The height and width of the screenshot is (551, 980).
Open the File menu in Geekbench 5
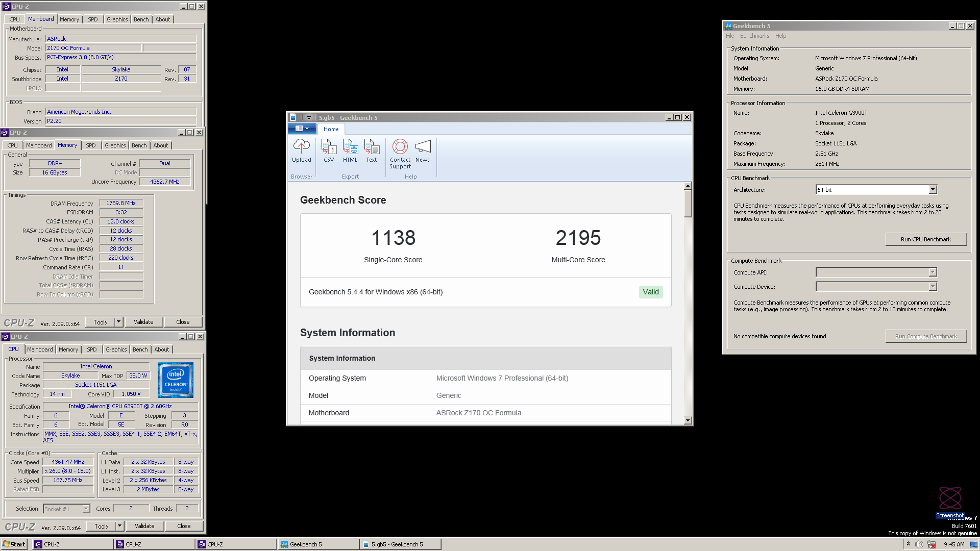(x=730, y=36)
